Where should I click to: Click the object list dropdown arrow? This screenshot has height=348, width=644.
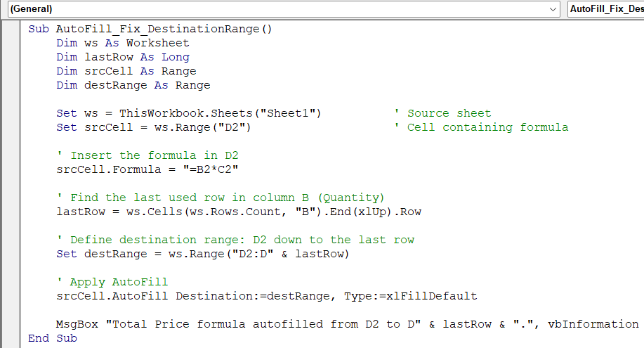pyautogui.click(x=553, y=9)
